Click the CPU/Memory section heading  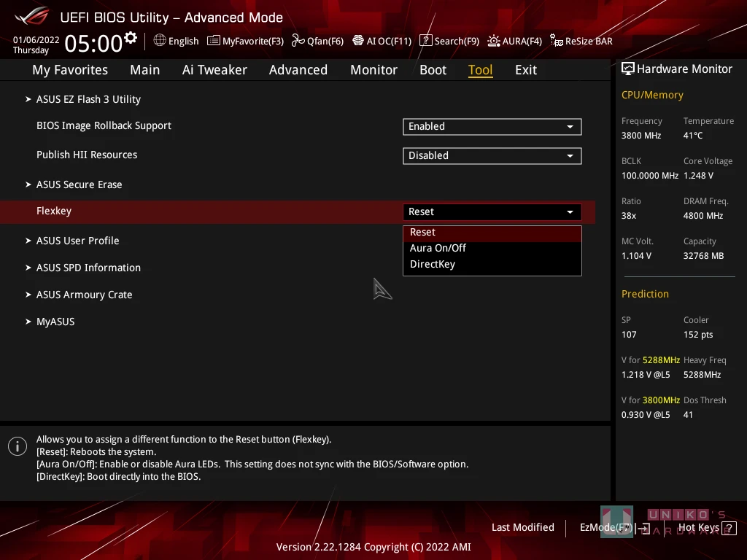pos(652,96)
